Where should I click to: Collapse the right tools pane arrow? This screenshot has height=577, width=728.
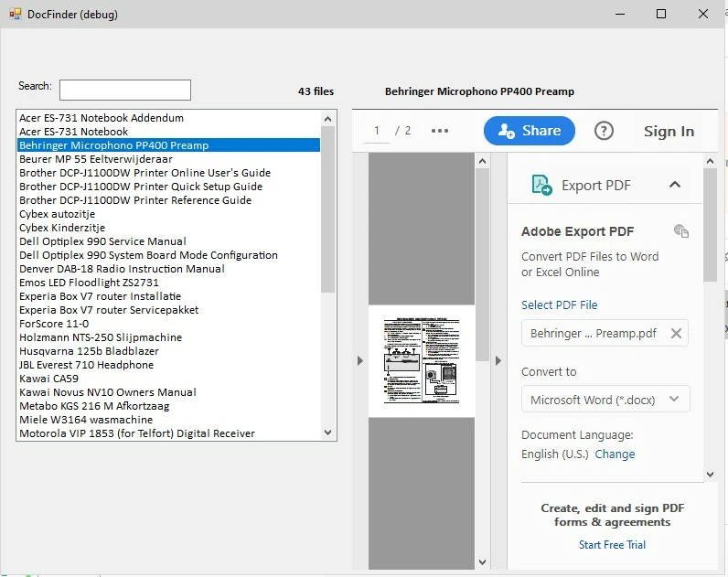[498, 360]
